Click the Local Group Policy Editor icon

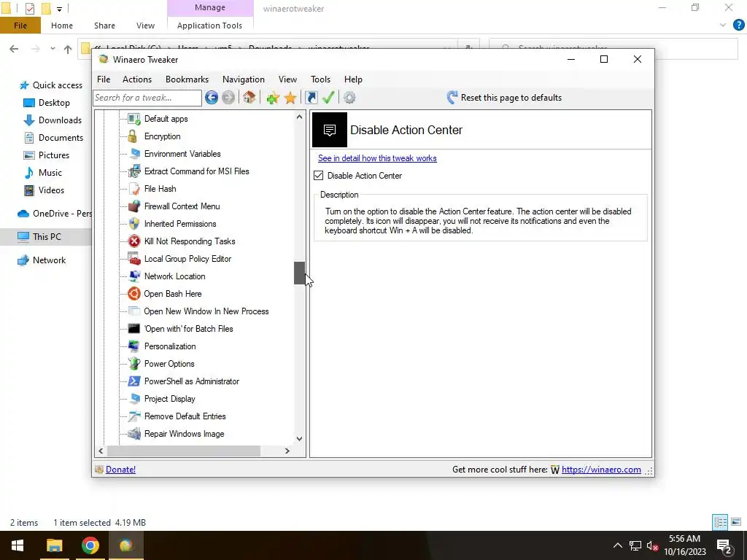point(134,259)
